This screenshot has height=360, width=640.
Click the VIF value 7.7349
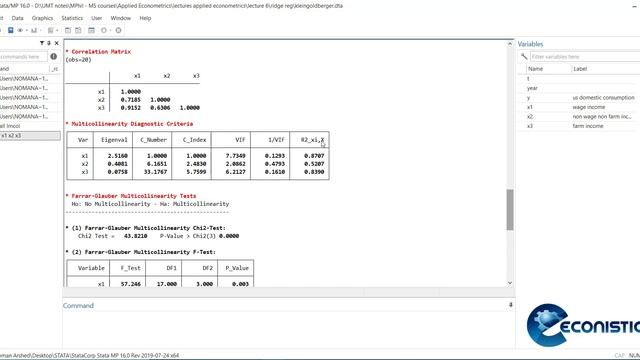click(x=236, y=156)
